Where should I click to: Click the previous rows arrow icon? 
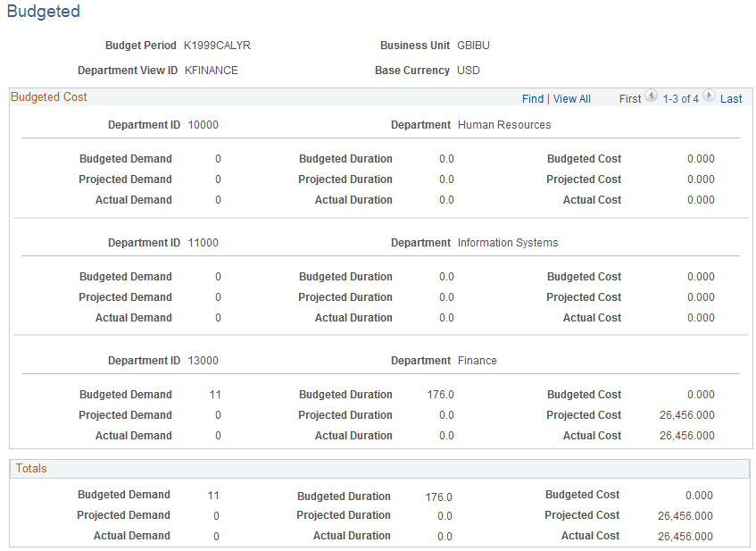651,97
